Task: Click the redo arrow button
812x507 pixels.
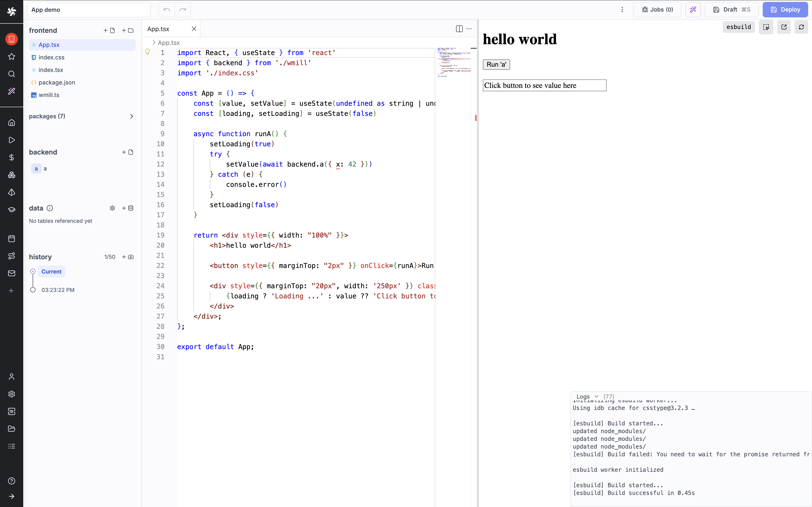Action: pos(182,10)
